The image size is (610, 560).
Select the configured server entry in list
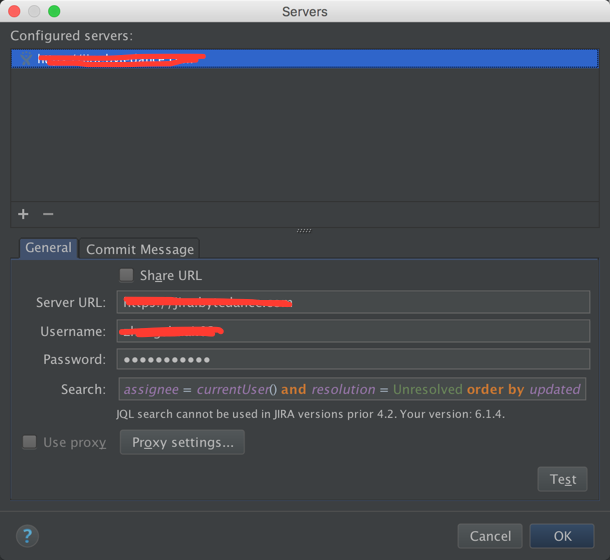click(300, 59)
